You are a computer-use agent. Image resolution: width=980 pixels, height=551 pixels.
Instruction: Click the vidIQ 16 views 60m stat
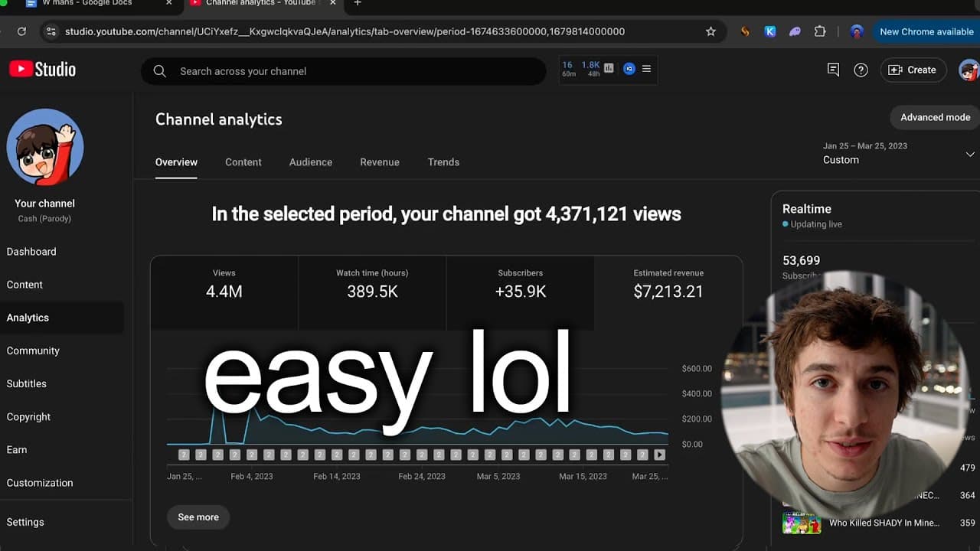click(x=568, y=69)
